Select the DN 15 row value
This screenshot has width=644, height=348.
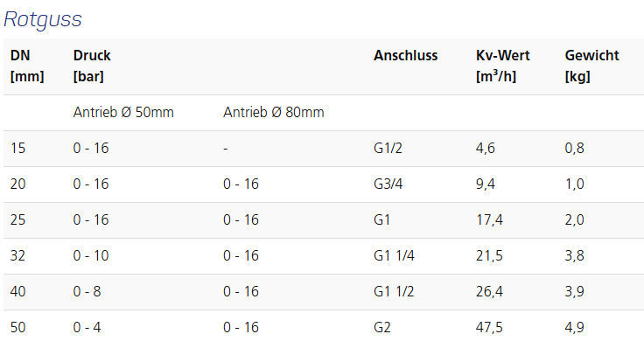[17, 148]
